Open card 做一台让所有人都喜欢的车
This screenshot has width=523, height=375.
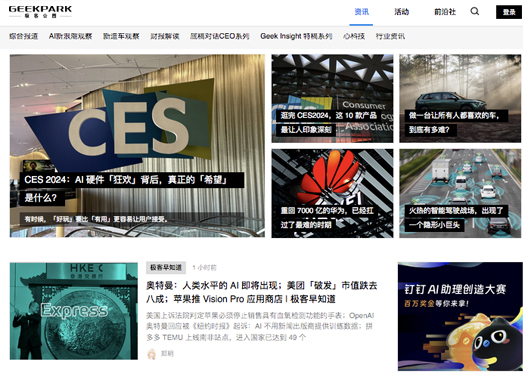tap(460, 99)
